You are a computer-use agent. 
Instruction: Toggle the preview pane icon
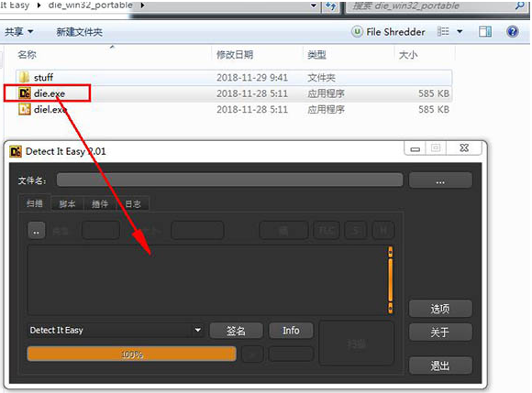[485, 32]
